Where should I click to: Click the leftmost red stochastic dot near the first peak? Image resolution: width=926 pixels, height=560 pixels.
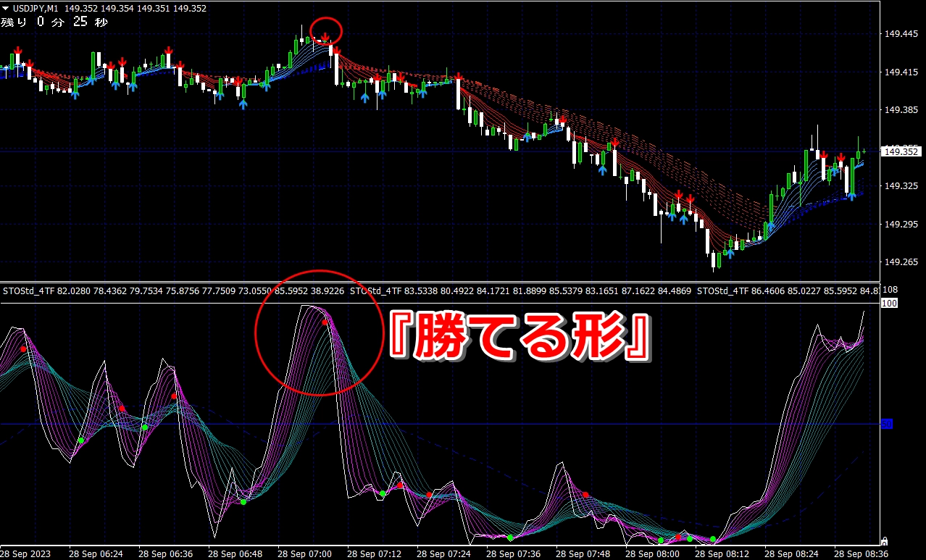(x=23, y=349)
